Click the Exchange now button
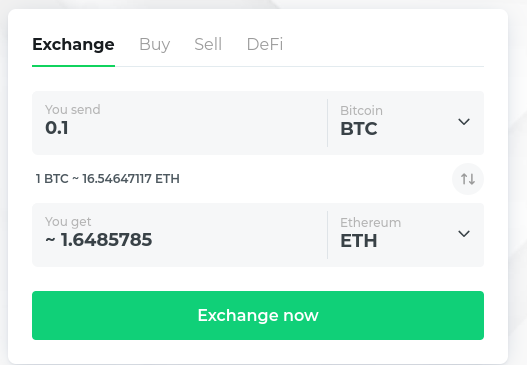This screenshot has height=365, width=527. tap(258, 315)
